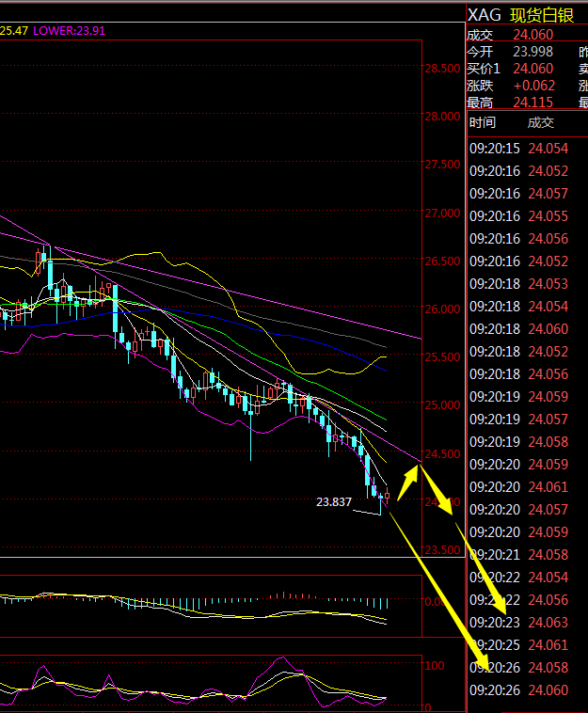Click the 23.500 price axis label
This screenshot has width=588, height=713.
442,549
